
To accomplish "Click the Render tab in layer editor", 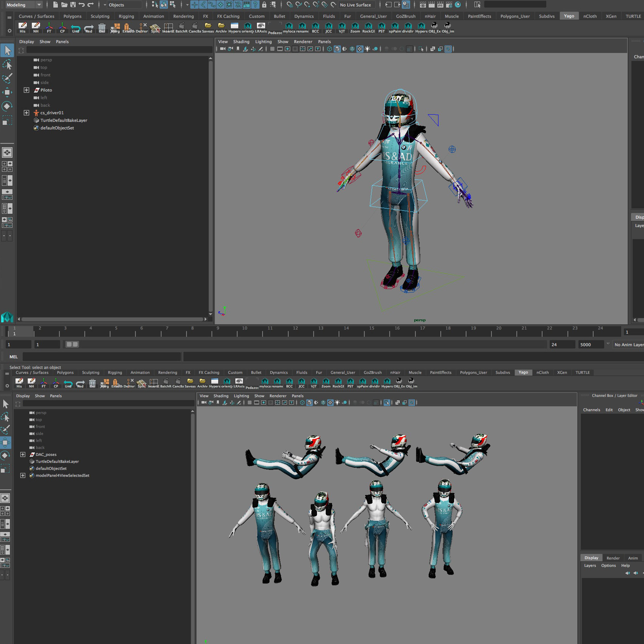I will [x=613, y=558].
